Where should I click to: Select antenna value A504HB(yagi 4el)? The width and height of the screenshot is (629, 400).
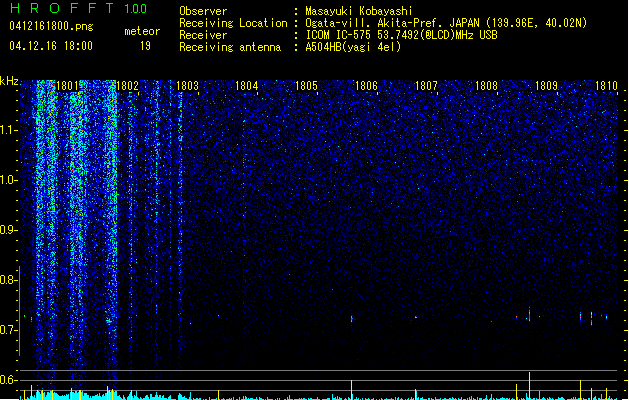(x=353, y=47)
